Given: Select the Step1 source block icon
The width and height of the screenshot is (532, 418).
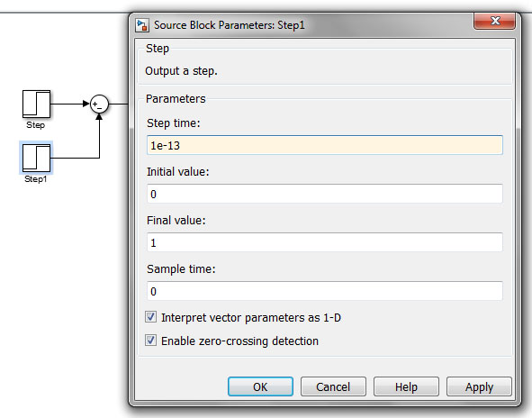Looking at the screenshot, I should 36,158.
